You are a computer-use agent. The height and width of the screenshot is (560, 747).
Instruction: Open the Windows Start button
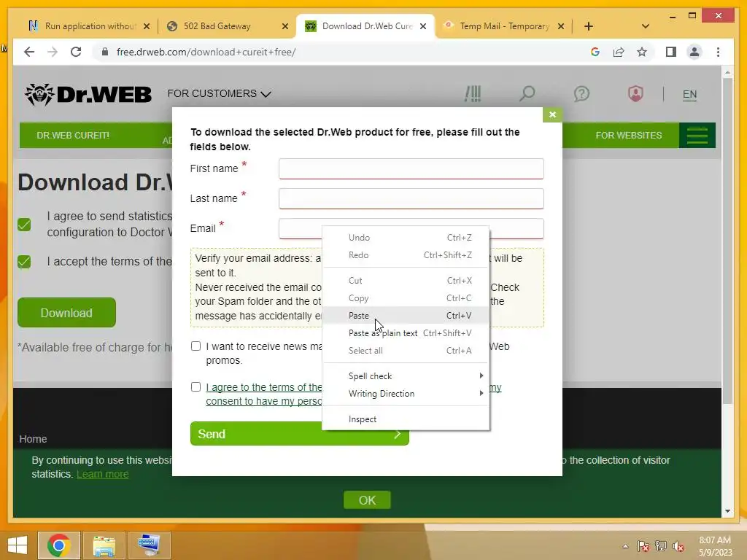[18, 545]
